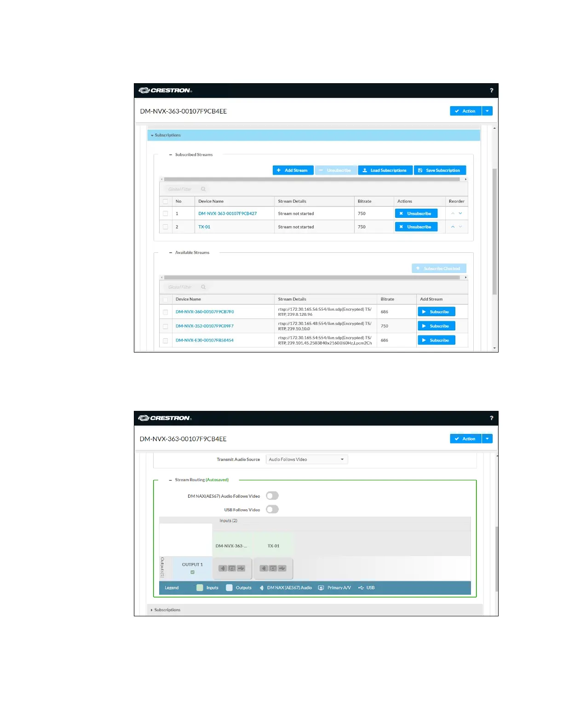Expand collapsed Subscriptions section below Stream Routing

click(x=315, y=610)
